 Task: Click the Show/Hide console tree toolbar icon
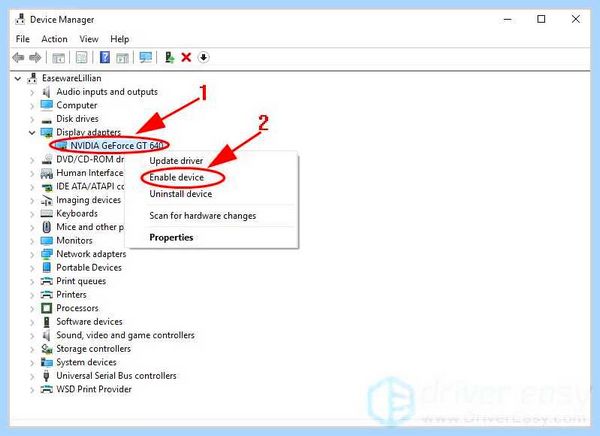58,58
